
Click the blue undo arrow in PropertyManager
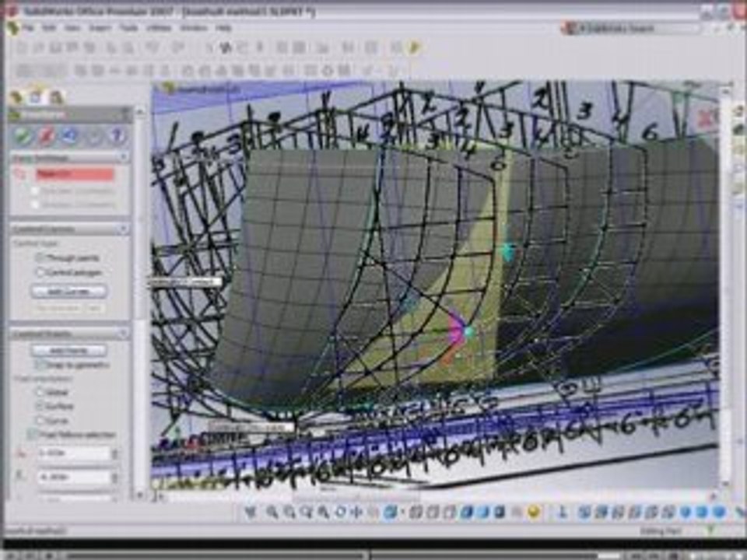(70, 137)
